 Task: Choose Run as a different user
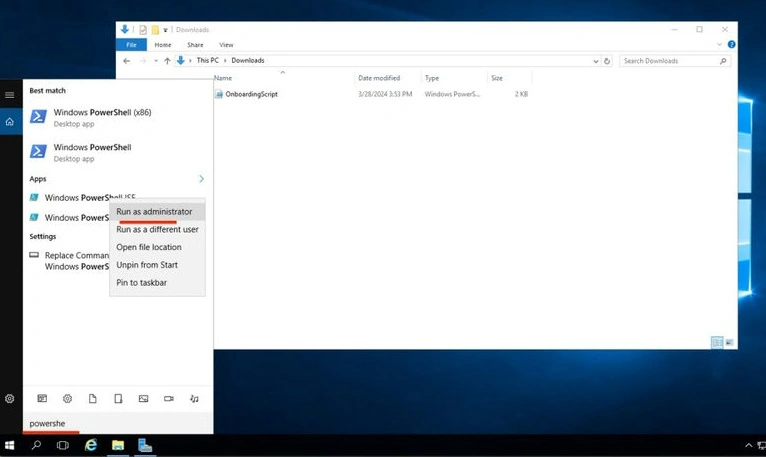point(157,229)
